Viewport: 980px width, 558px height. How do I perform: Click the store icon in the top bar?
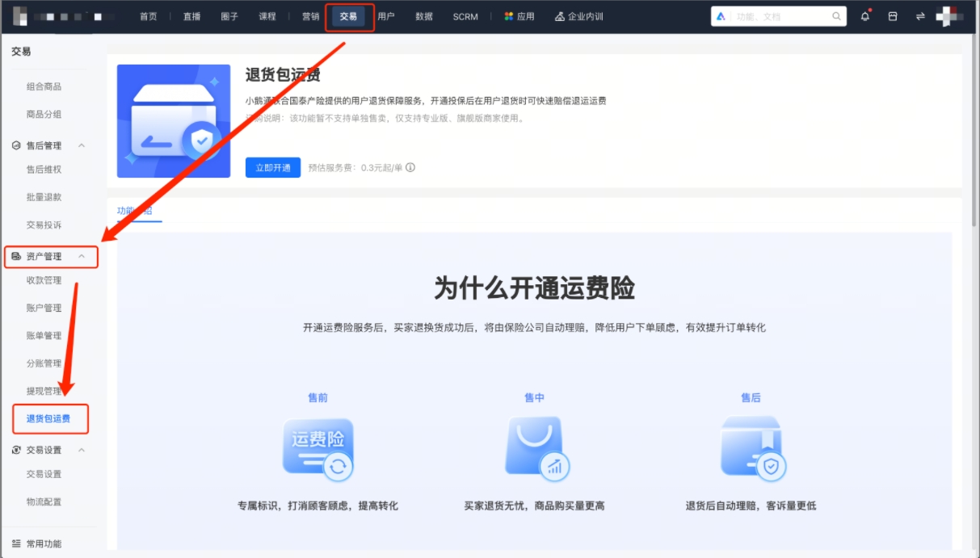click(892, 16)
